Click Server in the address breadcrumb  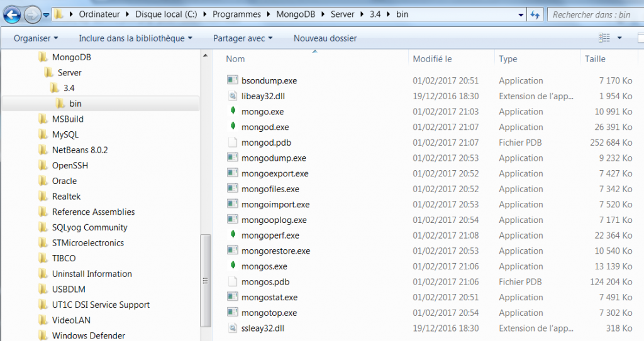343,14
